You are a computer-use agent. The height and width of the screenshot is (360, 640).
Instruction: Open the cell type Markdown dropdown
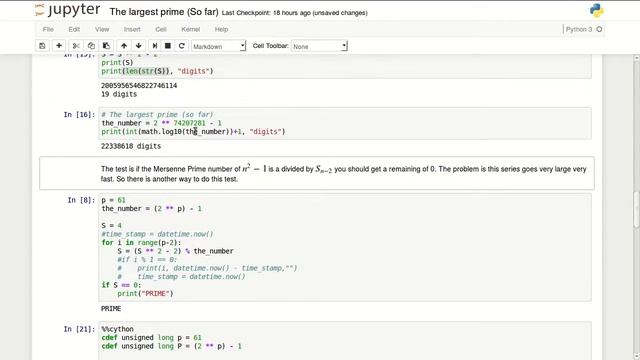pos(219,46)
